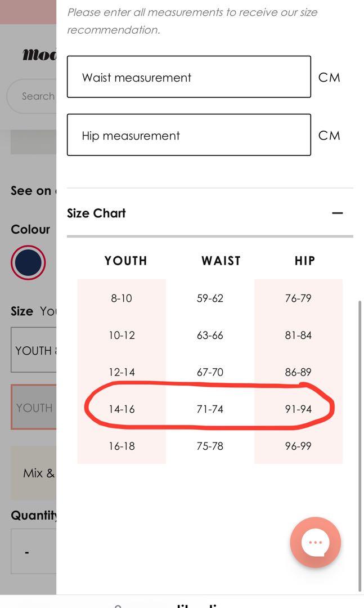This screenshot has width=364, height=608.
Task: Choose the YOUTH 8 size option
Action: coord(34,351)
